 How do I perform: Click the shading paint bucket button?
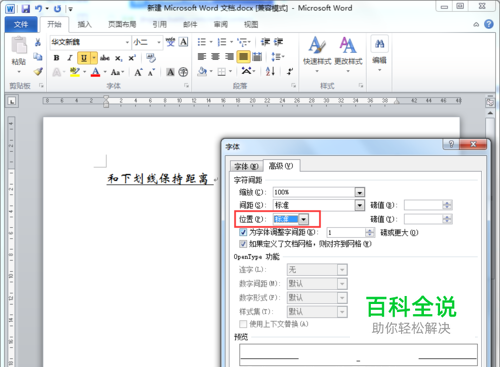point(202,71)
